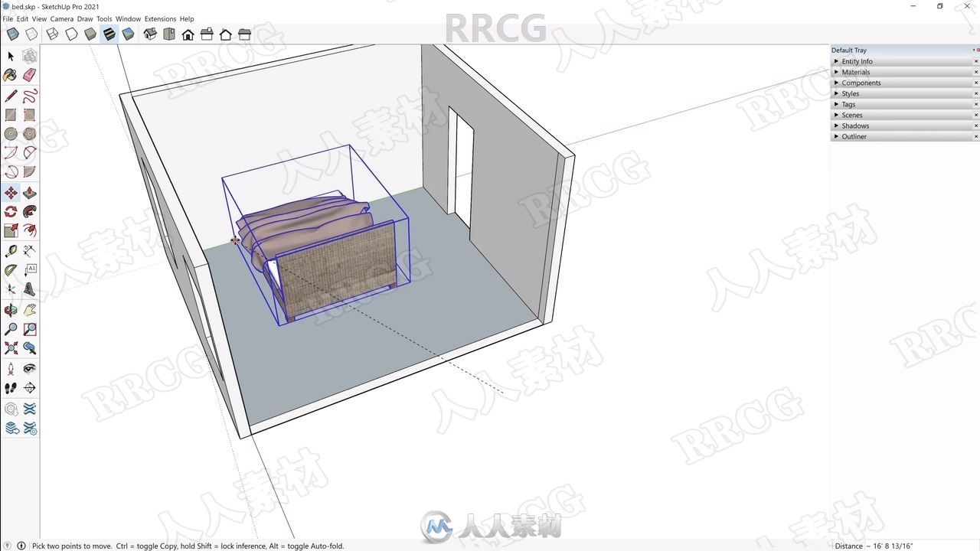
Task: Select the Line pencil tool
Action: (x=11, y=96)
